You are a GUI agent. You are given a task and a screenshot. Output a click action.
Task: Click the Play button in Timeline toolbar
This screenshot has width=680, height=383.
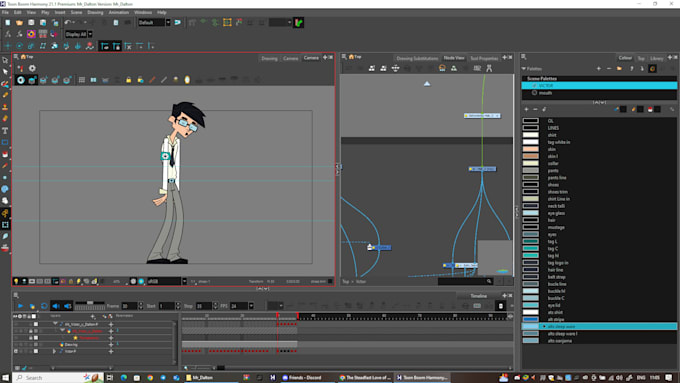[x=20, y=306]
